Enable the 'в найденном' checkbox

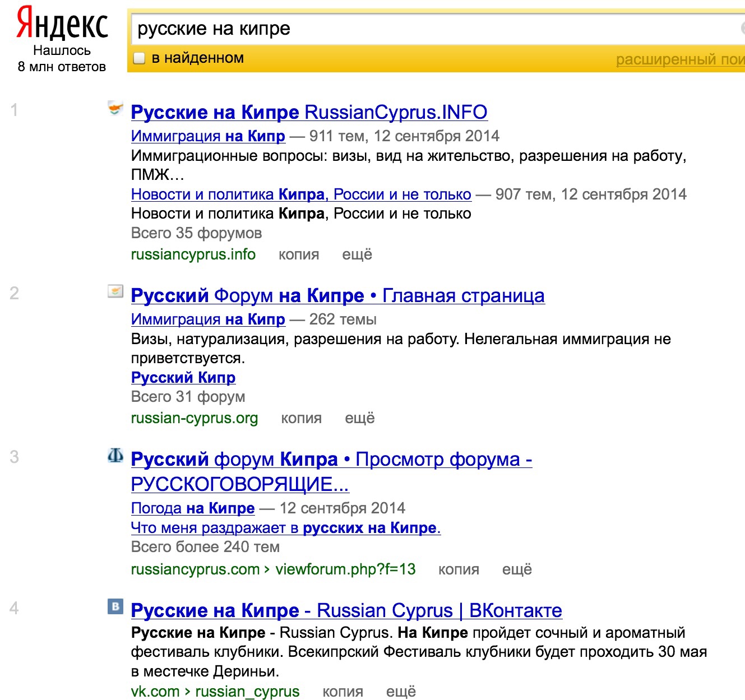pos(139,58)
